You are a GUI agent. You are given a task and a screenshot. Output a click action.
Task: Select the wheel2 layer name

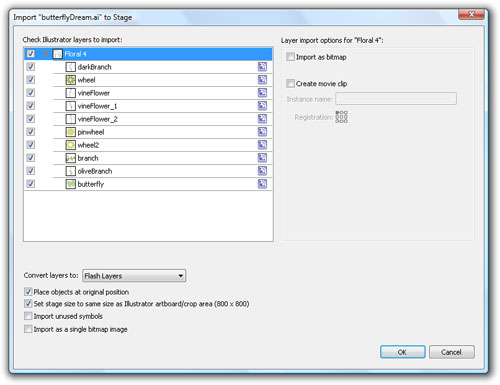click(x=88, y=145)
